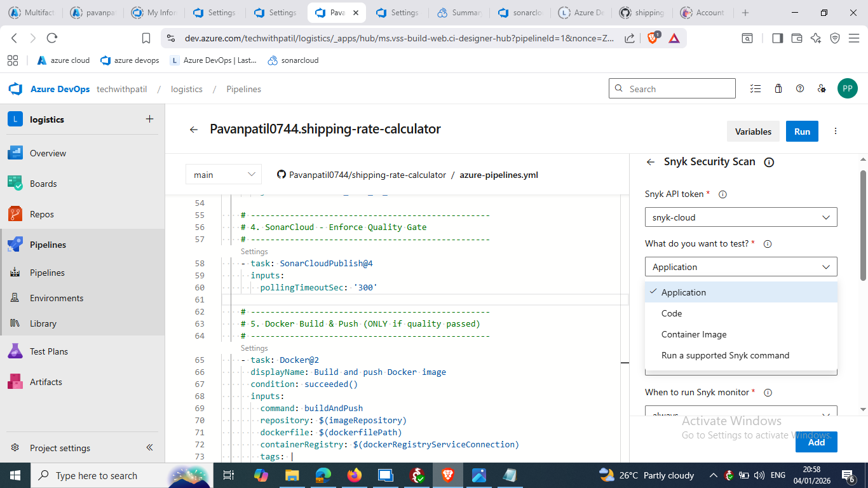The height and width of the screenshot is (488, 868).
Task: Expand the main branch selector dropdown
Action: click(x=223, y=174)
